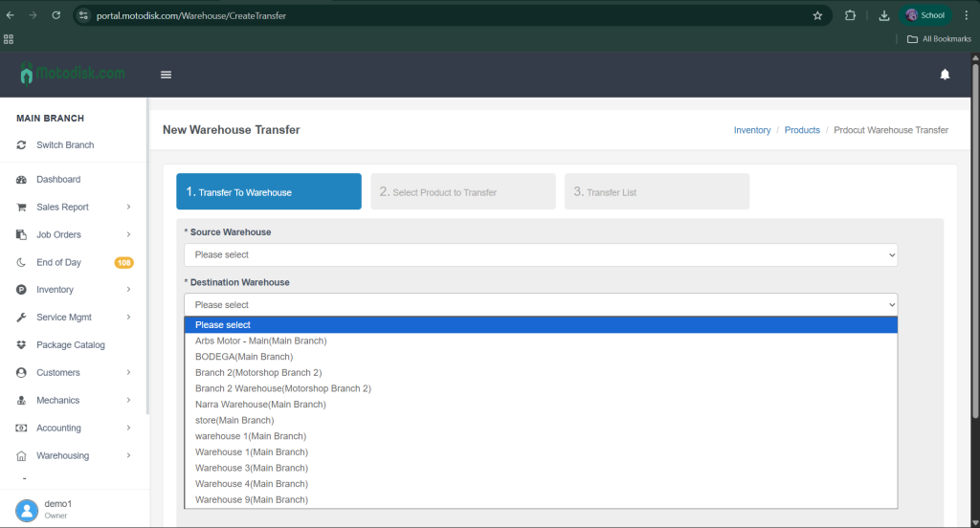Viewport: 980px width, 528px height.
Task: Click the Switch Branch refresh icon
Action: pos(21,145)
